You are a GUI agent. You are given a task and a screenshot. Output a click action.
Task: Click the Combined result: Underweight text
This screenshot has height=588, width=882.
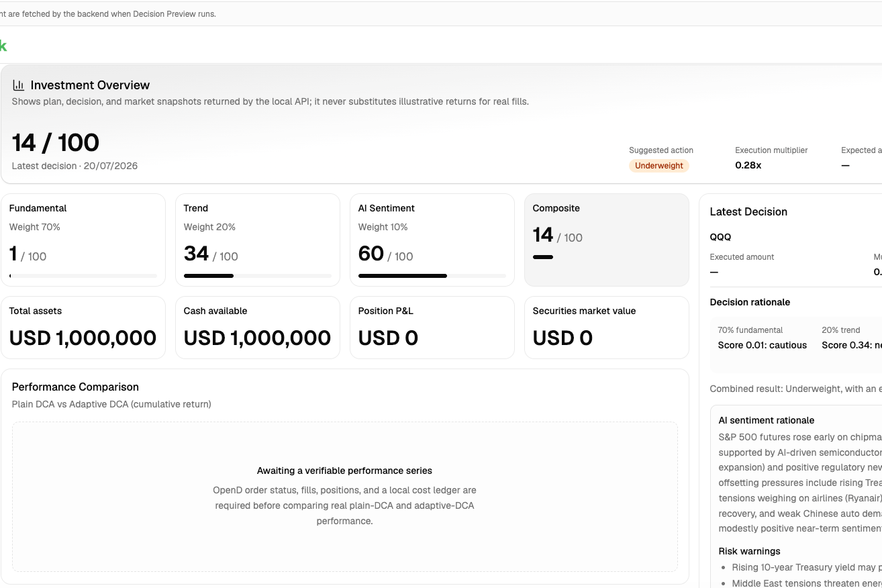coord(795,389)
